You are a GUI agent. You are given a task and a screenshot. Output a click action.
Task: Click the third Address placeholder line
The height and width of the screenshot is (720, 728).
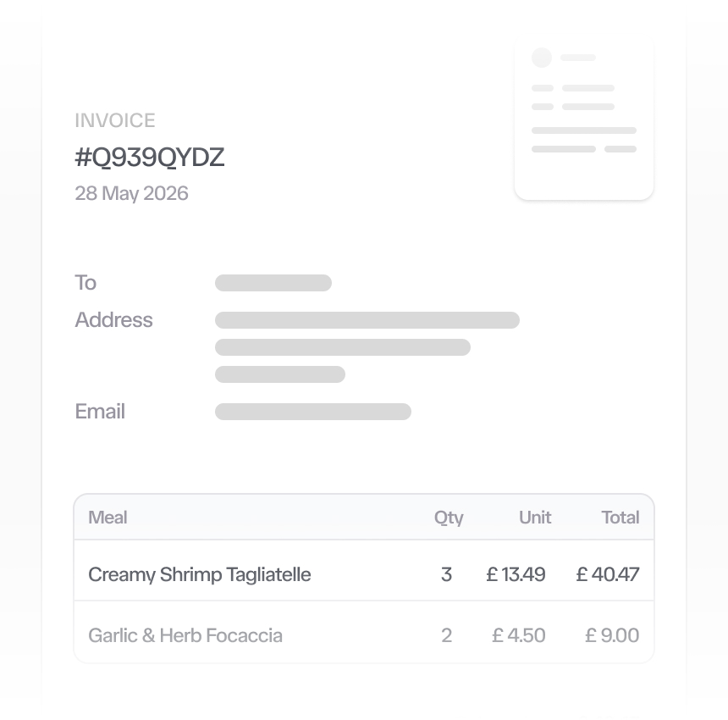[280, 374]
